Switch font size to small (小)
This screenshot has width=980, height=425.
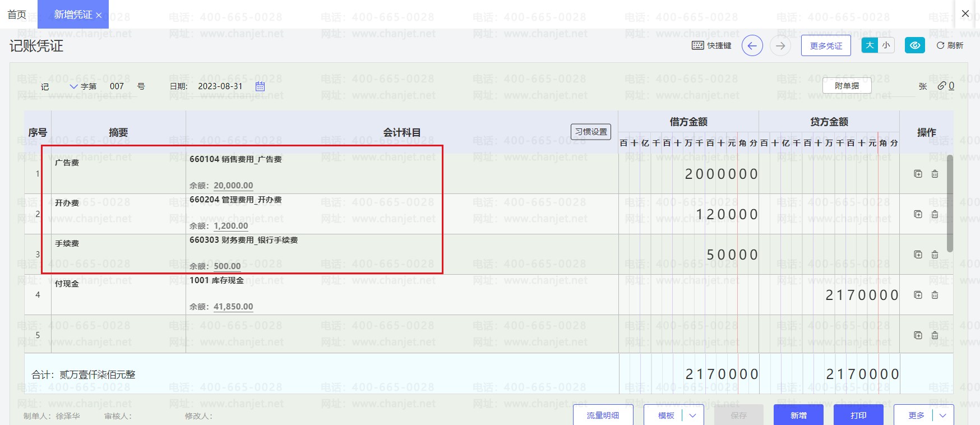[x=886, y=45]
